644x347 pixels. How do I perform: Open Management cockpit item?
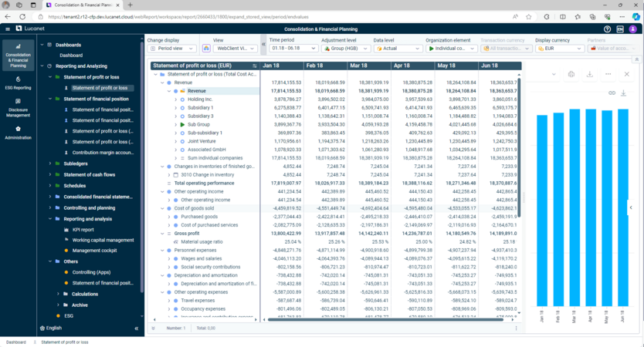pos(94,251)
